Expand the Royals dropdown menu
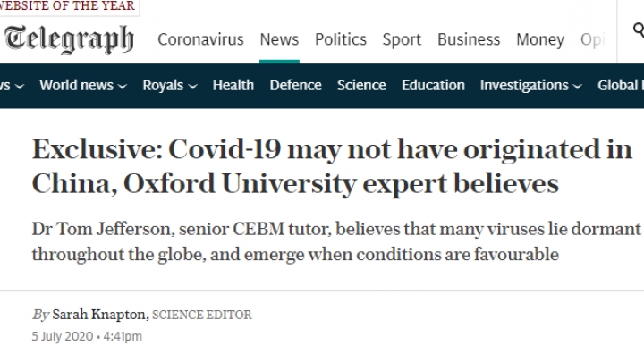644x362 pixels. coord(170,86)
